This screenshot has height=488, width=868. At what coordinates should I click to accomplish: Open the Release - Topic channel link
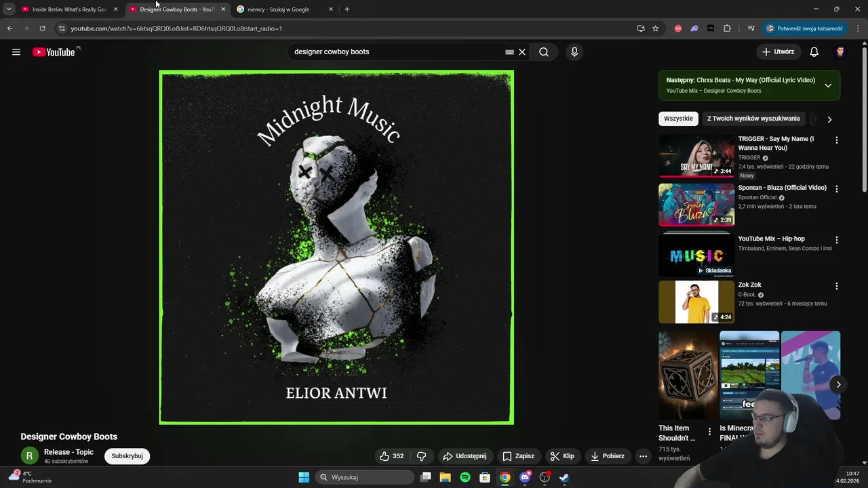(x=68, y=452)
